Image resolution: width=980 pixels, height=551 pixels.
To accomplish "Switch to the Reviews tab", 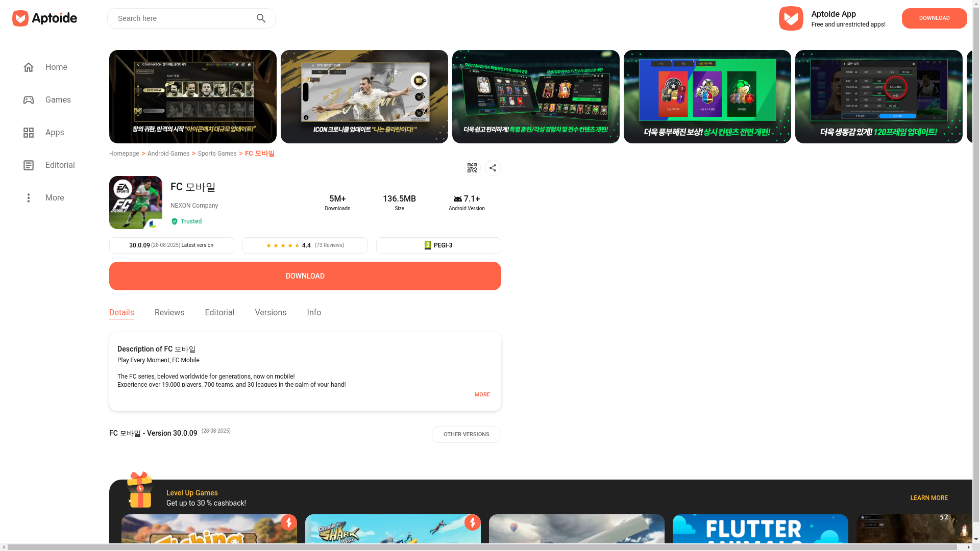I will point(169,313).
